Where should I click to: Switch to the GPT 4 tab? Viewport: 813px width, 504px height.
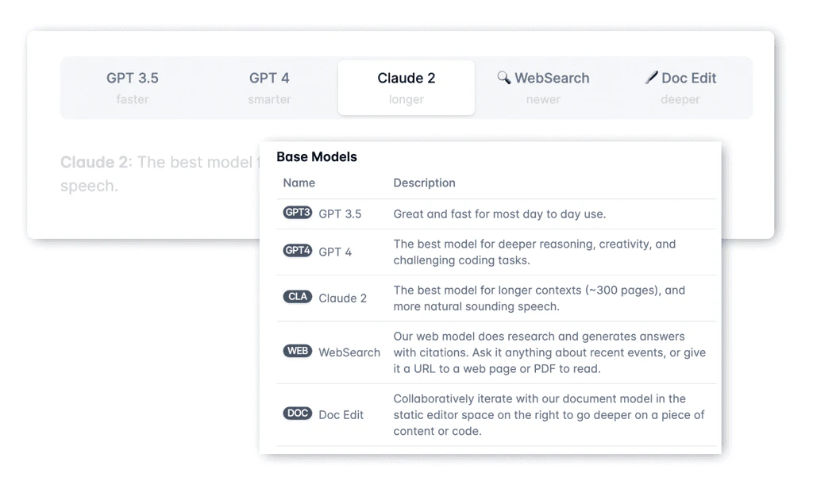(x=269, y=86)
